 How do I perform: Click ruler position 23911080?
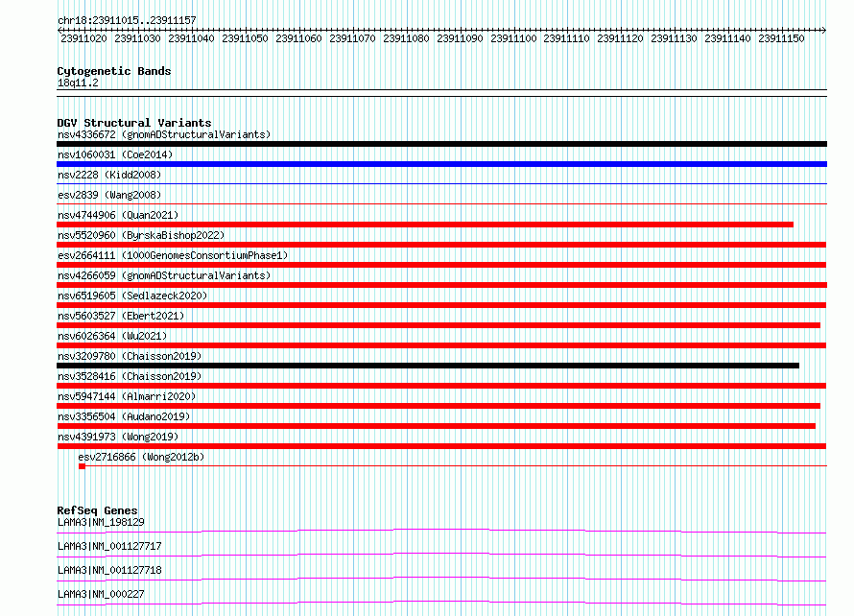pos(406,38)
